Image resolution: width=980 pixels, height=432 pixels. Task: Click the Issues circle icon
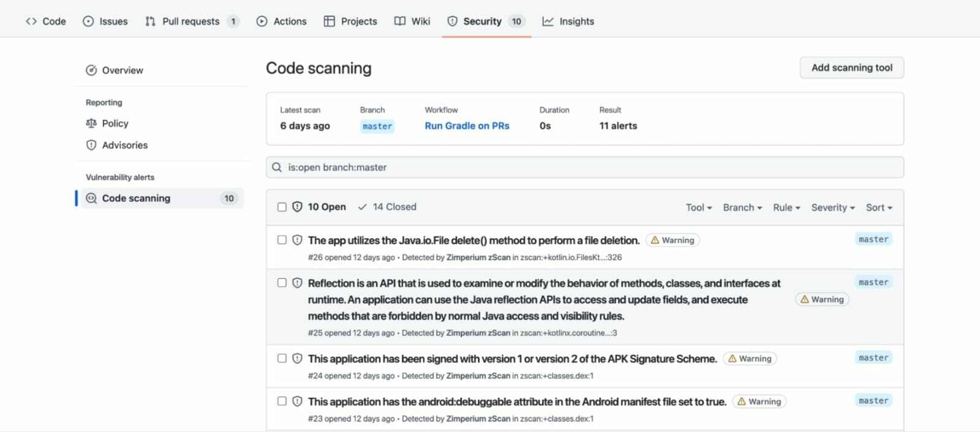click(88, 21)
